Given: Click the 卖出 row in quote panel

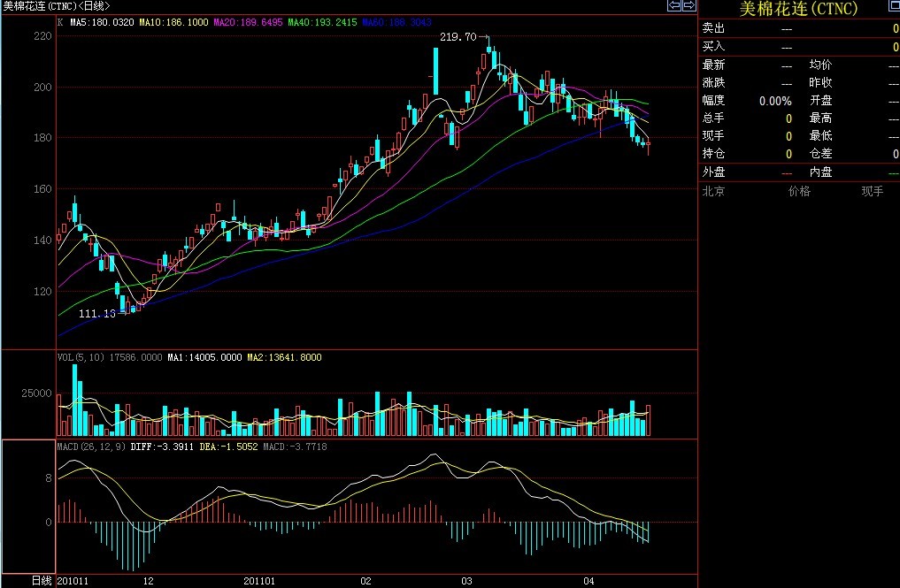Looking at the screenshot, I should click(713, 29).
